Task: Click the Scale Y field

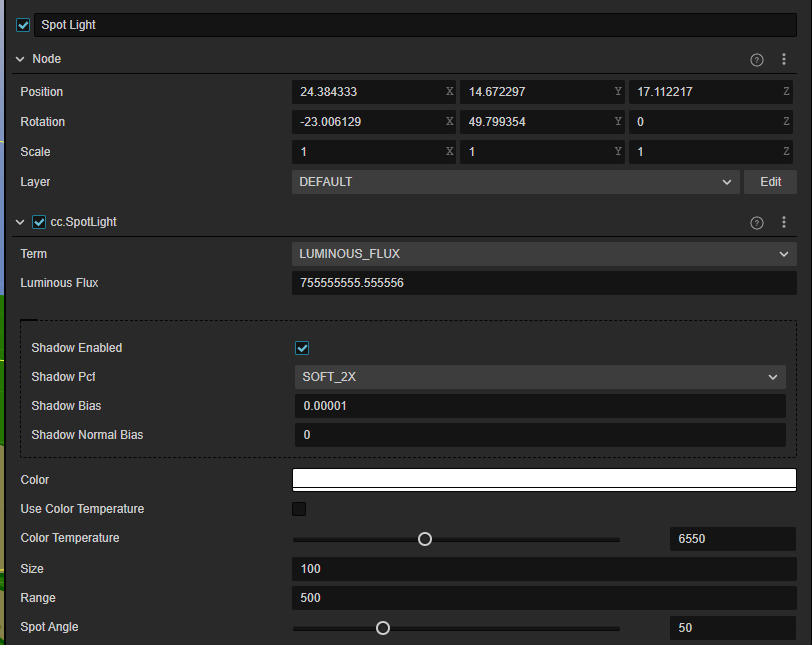Action: tap(542, 152)
